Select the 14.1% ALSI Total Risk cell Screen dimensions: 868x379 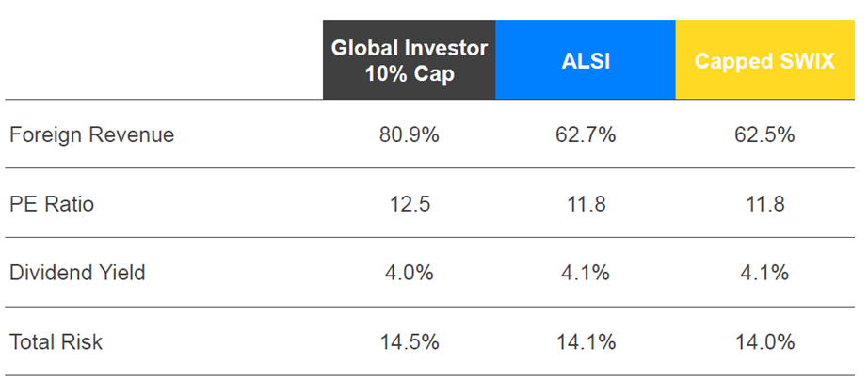pyautogui.click(x=585, y=341)
